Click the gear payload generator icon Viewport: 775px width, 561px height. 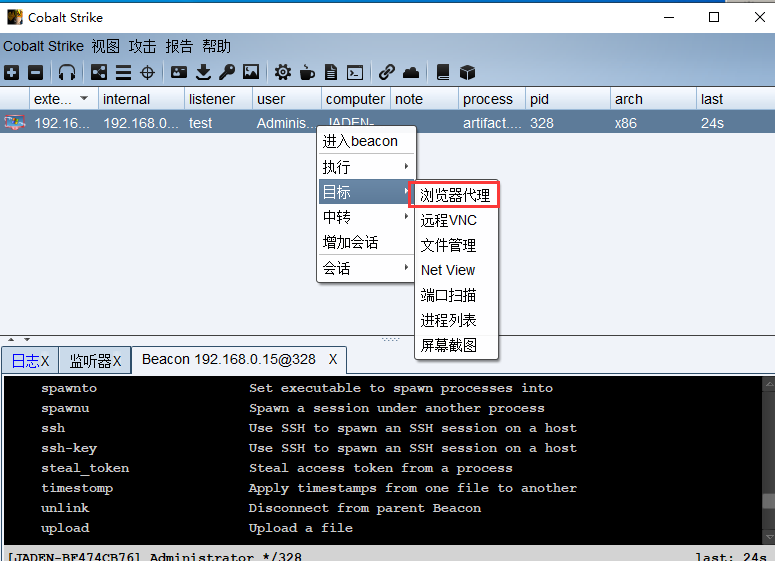283,72
